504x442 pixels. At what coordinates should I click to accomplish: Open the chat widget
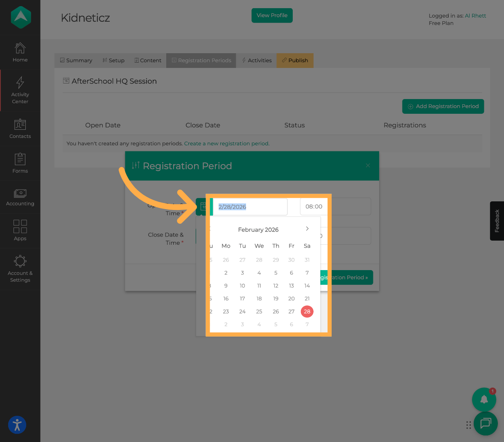click(x=486, y=424)
